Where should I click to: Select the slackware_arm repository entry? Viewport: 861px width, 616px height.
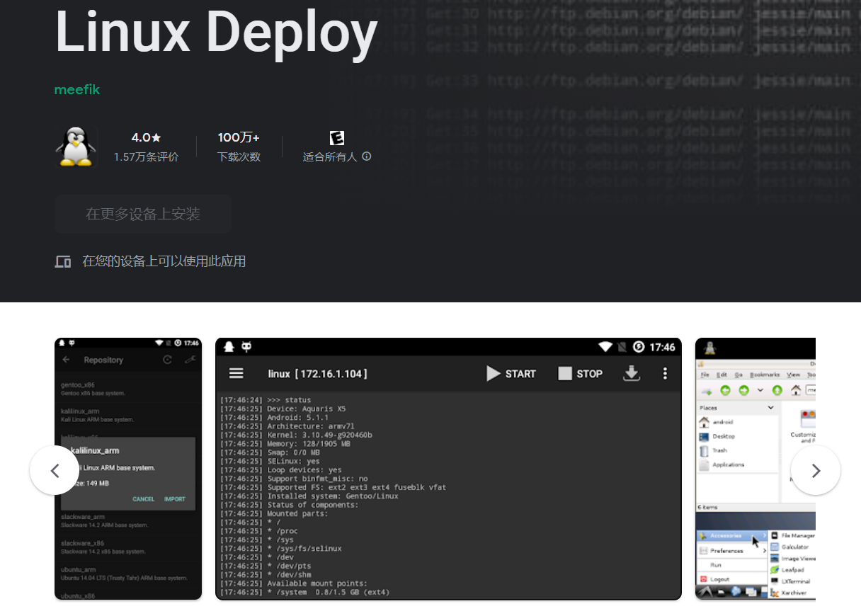[x=128, y=520]
